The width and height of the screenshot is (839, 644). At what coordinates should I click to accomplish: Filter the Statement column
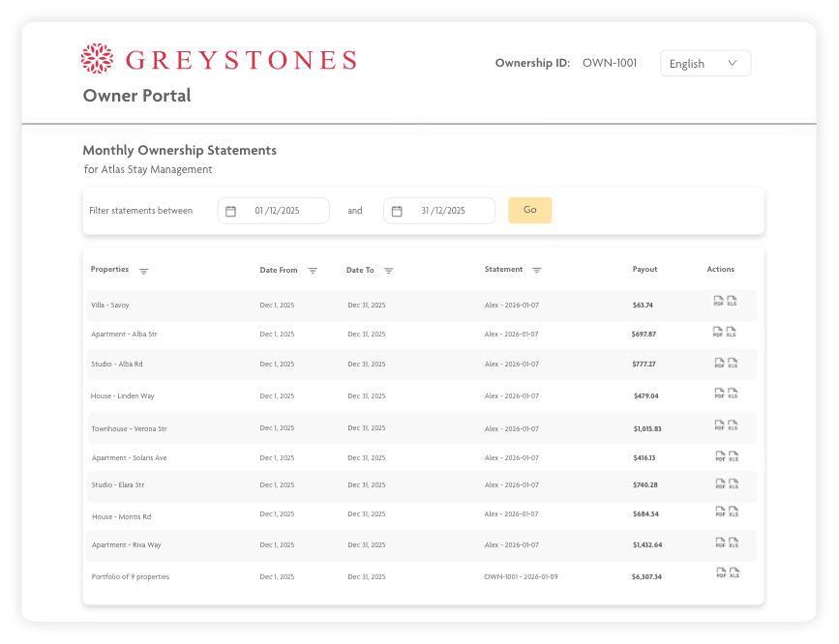click(x=537, y=271)
